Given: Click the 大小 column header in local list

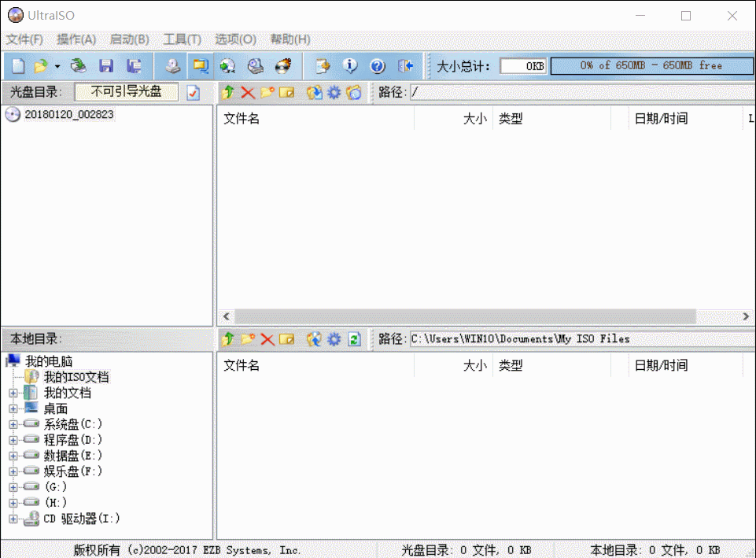Looking at the screenshot, I should tap(453, 365).
